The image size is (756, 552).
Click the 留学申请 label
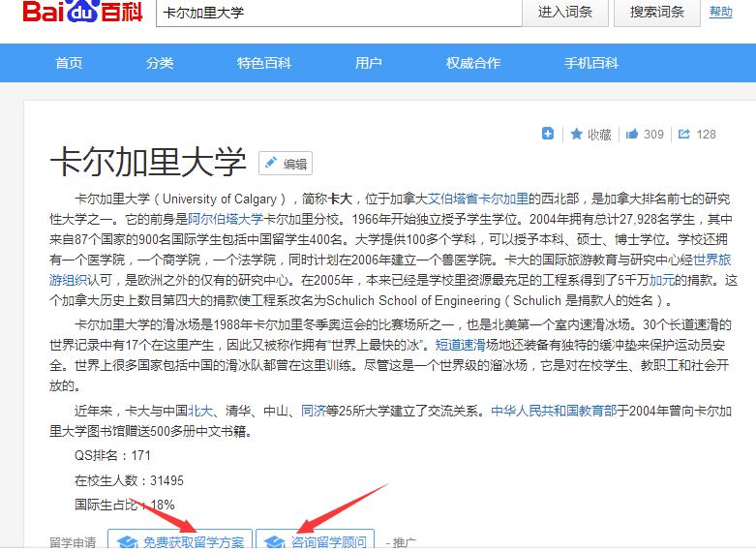pos(74,542)
